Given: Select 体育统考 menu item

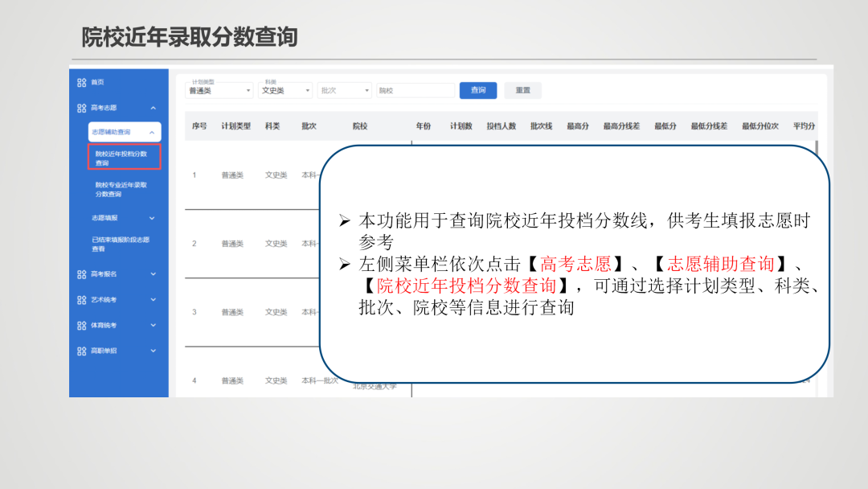Looking at the screenshot, I should click(104, 325).
